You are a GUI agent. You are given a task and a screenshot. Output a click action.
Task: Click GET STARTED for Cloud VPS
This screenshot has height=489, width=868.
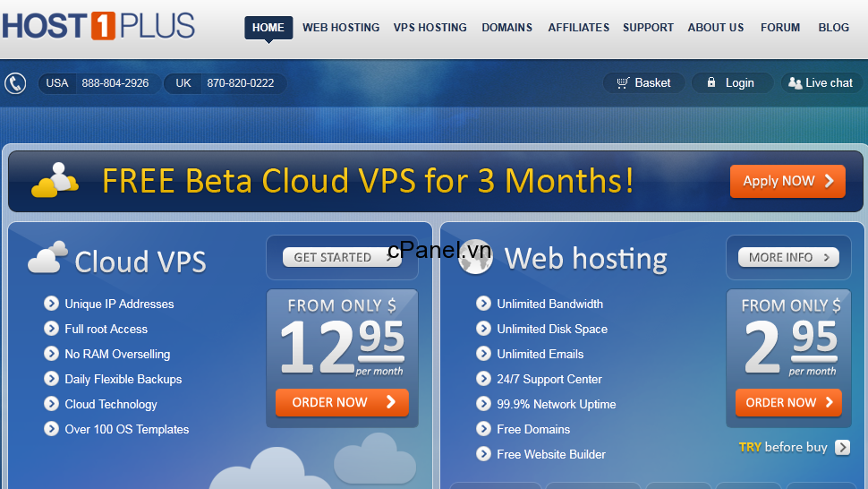pyautogui.click(x=342, y=258)
